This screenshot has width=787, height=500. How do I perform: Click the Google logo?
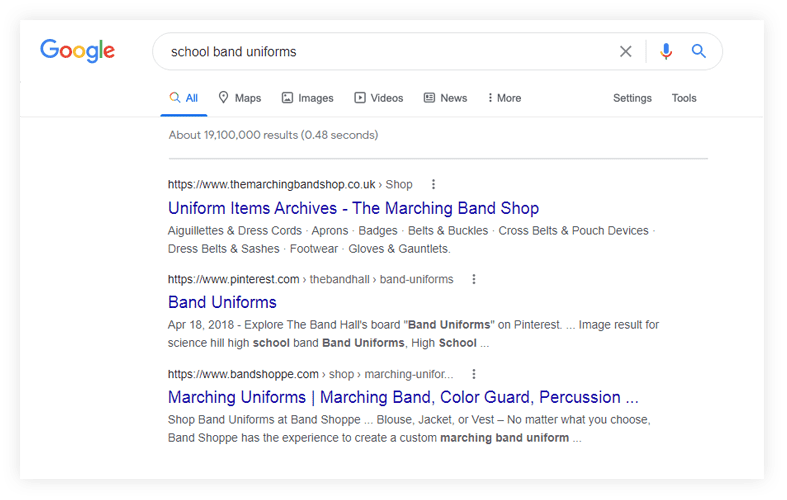pos(77,51)
